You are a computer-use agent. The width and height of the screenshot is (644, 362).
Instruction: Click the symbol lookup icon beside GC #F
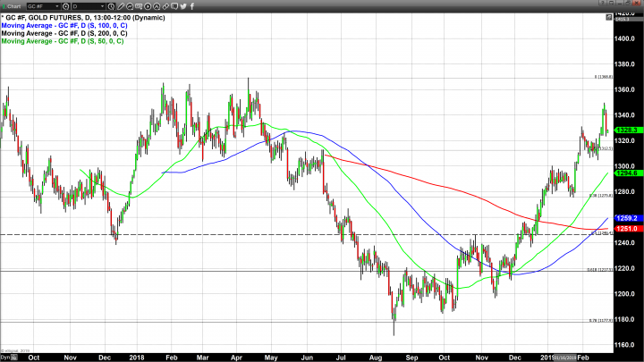click(x=66, y=6)
